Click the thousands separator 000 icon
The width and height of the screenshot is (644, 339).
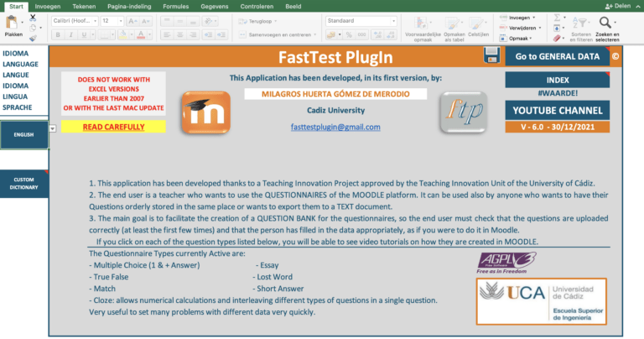point(362,35)
